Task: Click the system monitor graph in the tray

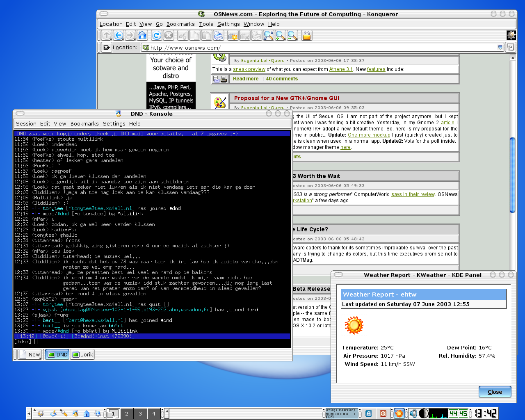Action: pos(438,413)
